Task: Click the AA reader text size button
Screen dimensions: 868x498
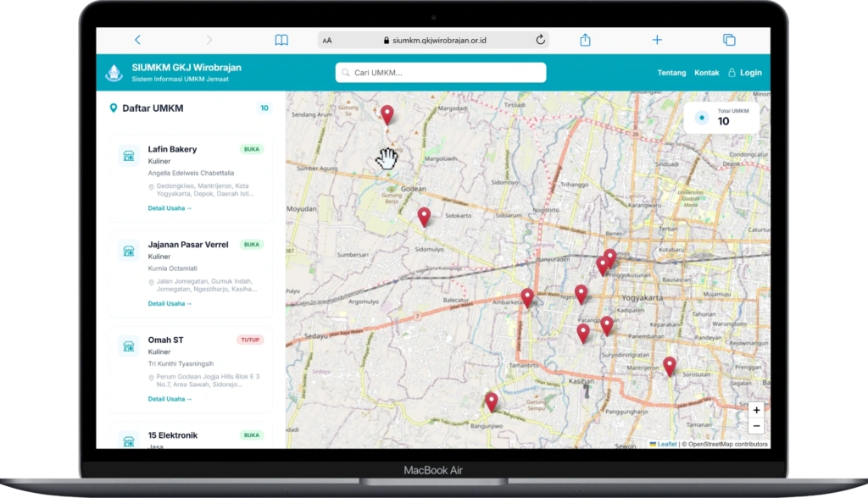Action: point(327,41)
